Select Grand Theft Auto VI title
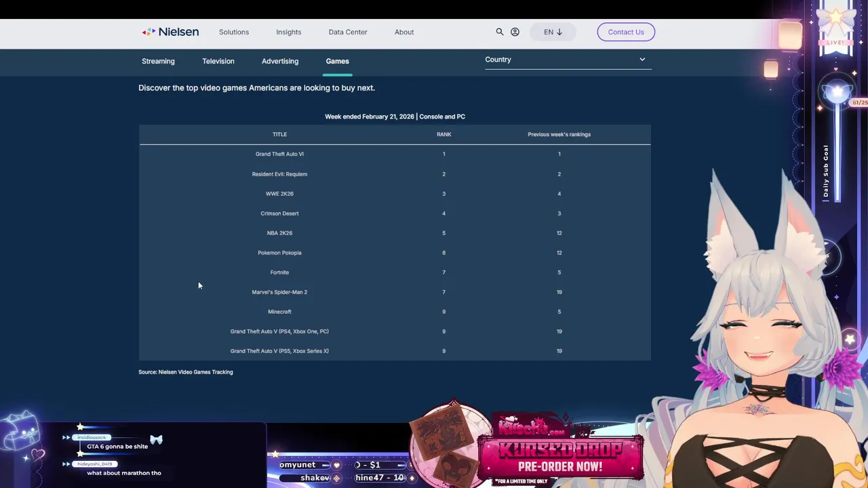Image resolution: width=868 pixels, height=488 pixels. pos(279,154)
